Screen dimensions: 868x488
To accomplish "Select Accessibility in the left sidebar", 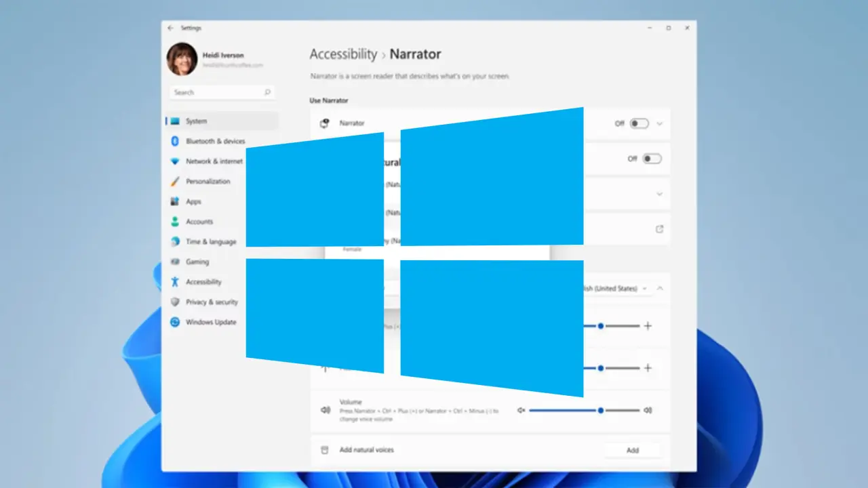I will [203, 282].
